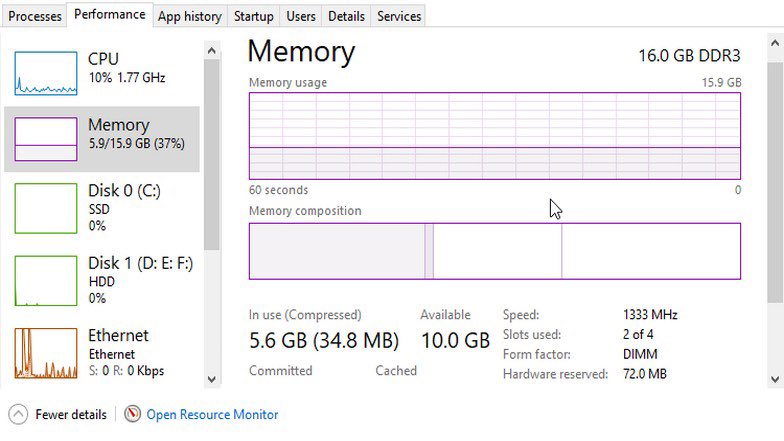Open the Startup tab
The height and width of the screenshot is (441, 784).
coord(254,16)
